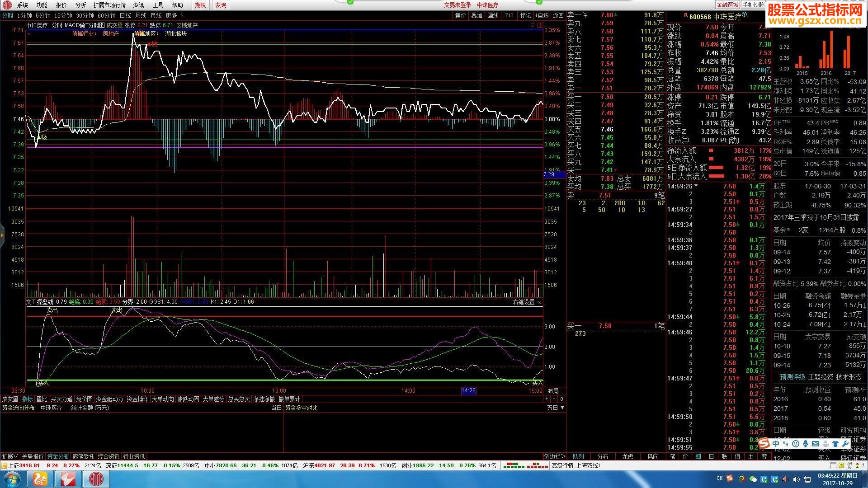Switch to 1分钟 period

pos(24,15)
